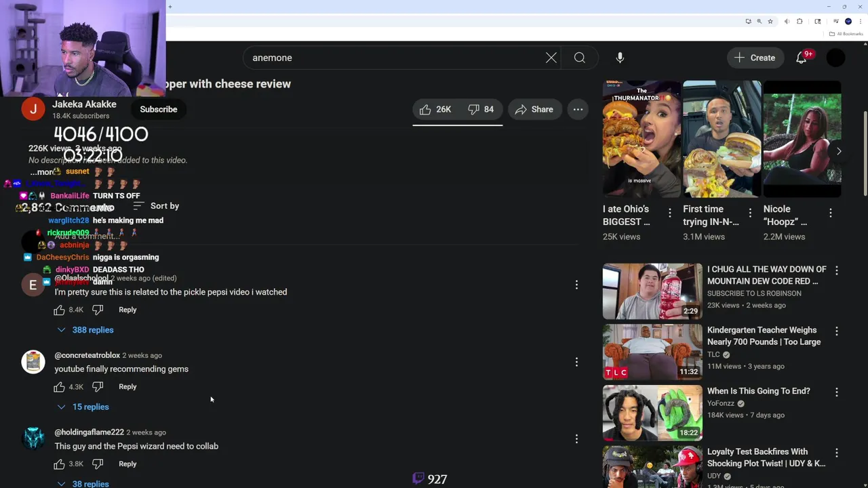Open the browser extensions puzzle icon
The width and height of the screenshot is (868, 488).
(800, 21)
